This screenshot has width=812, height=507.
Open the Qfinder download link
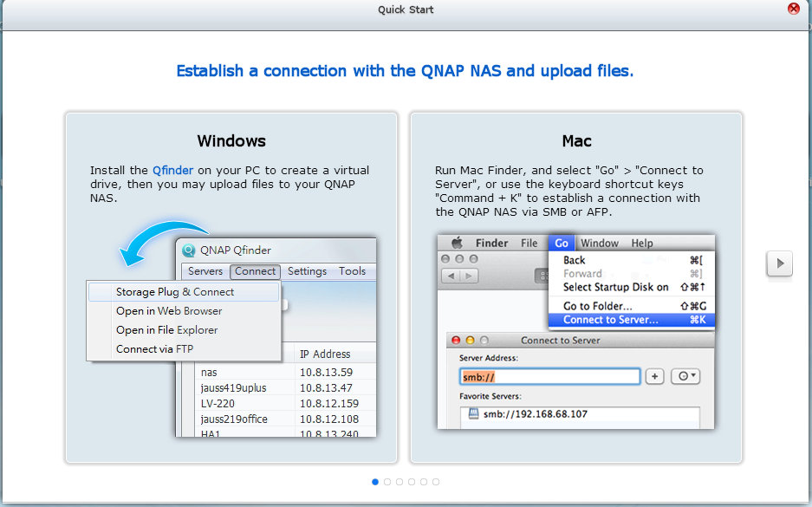point(172,171)
